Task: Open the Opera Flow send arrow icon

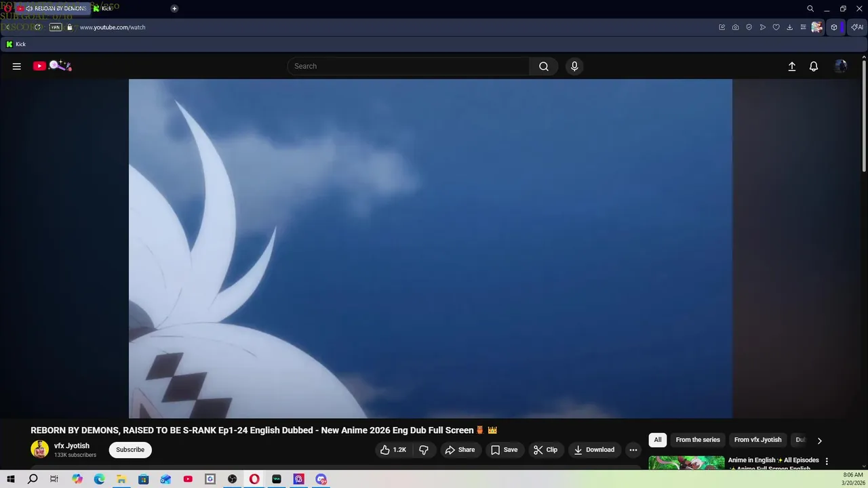Action: [763, 27]
